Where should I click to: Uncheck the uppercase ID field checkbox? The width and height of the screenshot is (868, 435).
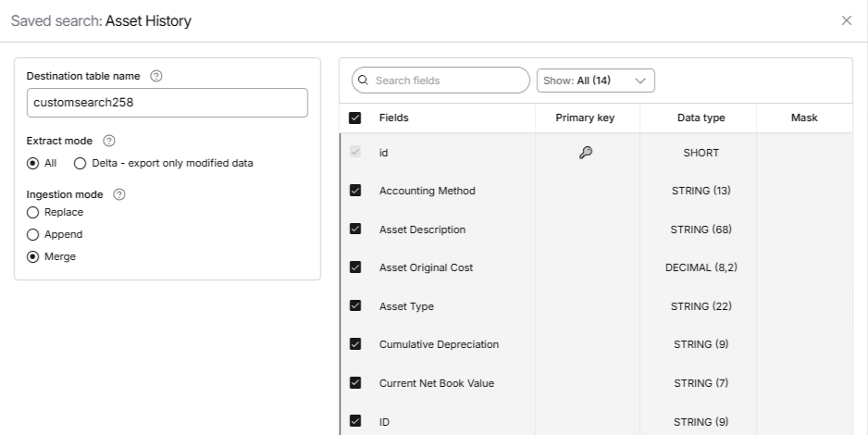(x=355, y=421)
